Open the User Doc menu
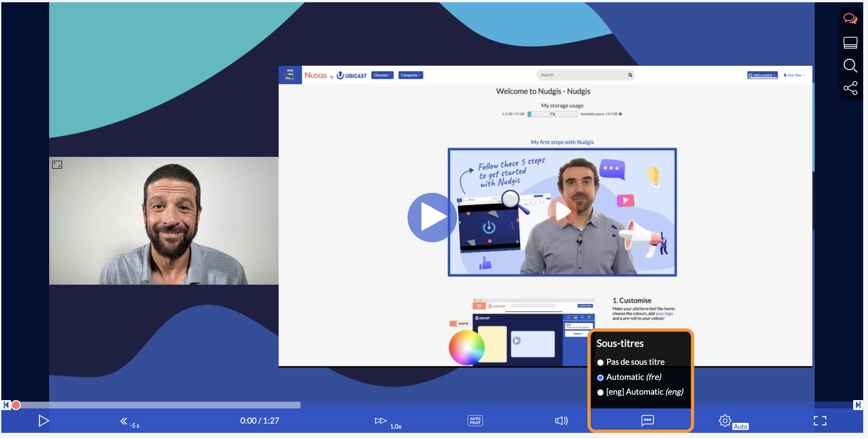Viewport: 868px width, 438px height. (794, 75)
